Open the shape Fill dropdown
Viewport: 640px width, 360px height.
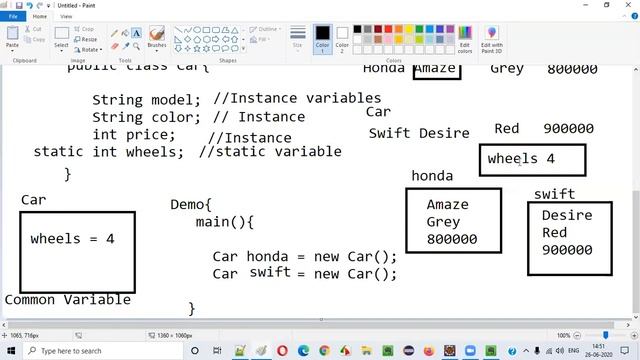point(260,40)
